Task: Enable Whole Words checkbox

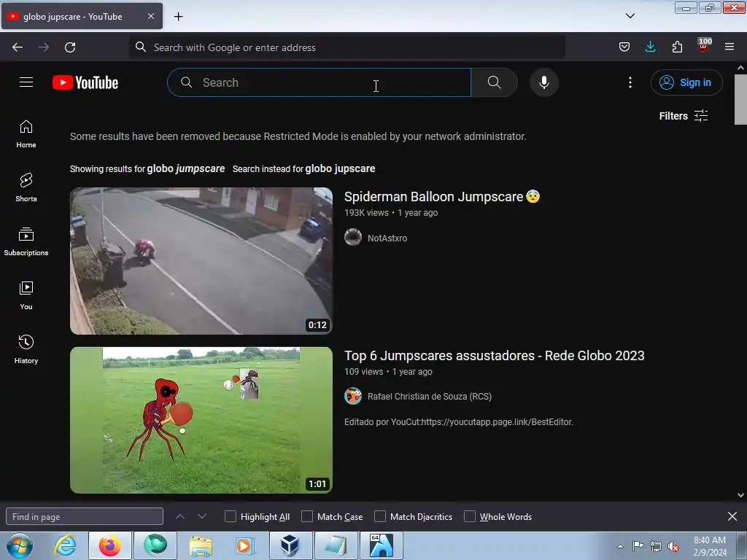Action: pyautogui.click(x=470, y=517)
